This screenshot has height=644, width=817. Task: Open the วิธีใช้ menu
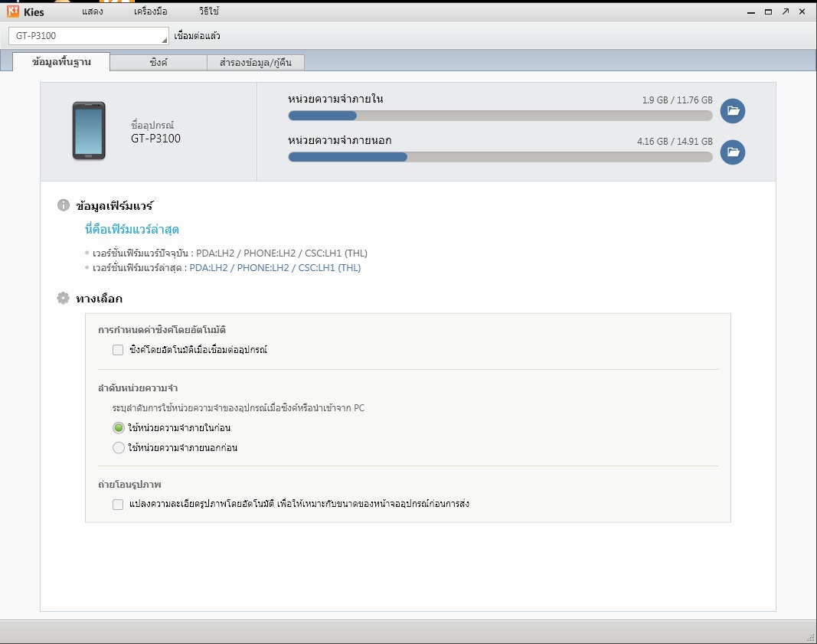(x=209, y=11)
